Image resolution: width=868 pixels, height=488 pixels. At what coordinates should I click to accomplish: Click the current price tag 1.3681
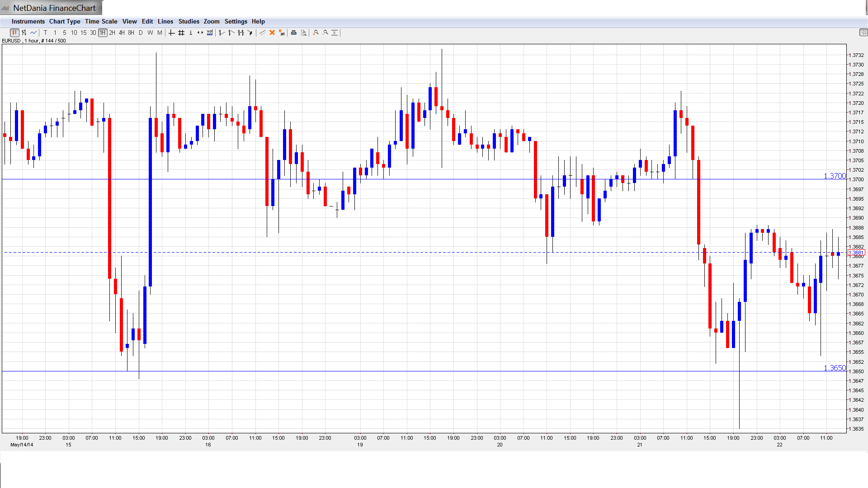click(x=857, y=253)
